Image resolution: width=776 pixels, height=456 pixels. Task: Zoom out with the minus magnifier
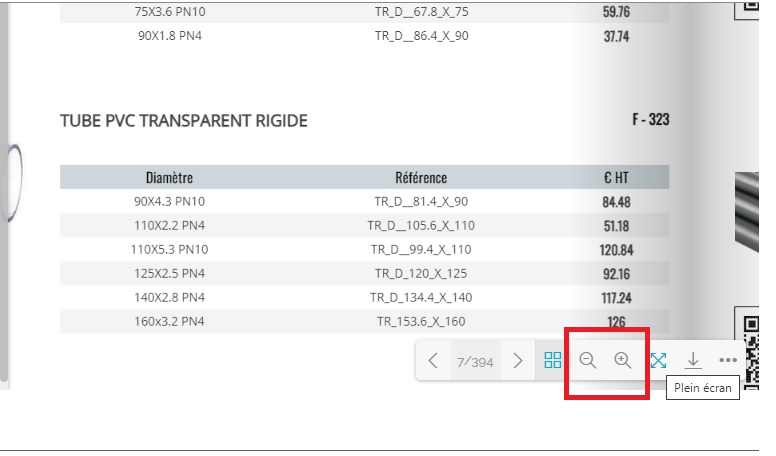588,361
